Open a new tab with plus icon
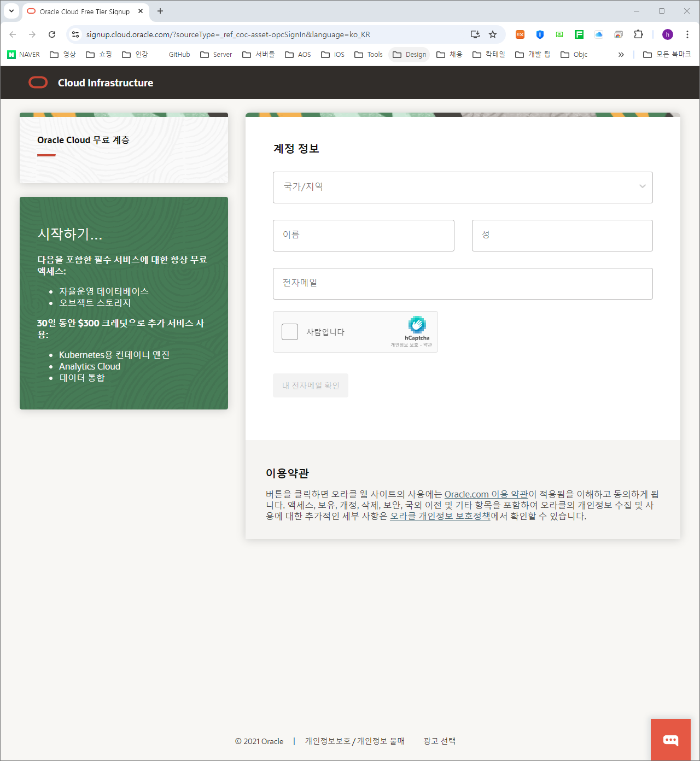This screenshot has width=700, height=761. point(160,11)
